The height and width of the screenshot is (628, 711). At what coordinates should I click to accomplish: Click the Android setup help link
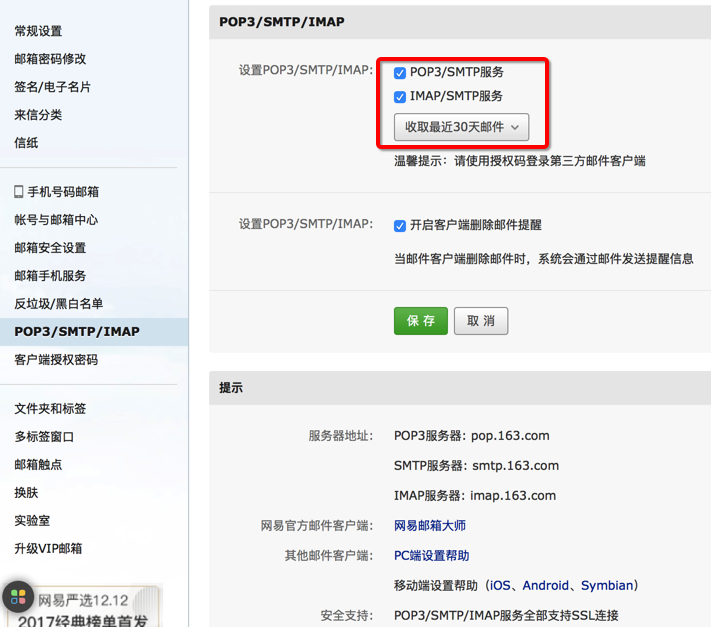545,585
